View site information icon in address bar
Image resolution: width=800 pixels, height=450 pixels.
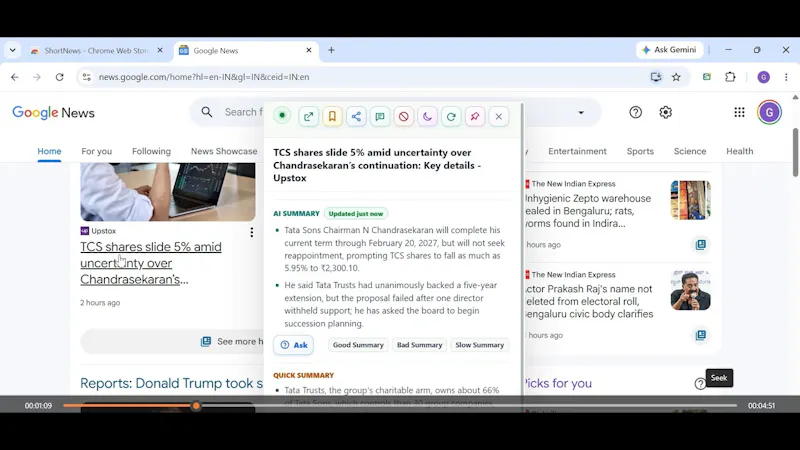tap(87, 77)
